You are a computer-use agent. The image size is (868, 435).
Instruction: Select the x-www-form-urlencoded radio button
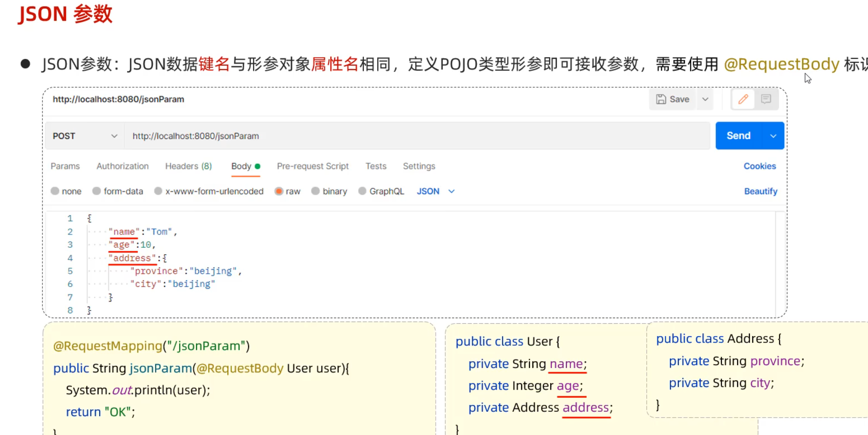[158, 191]
